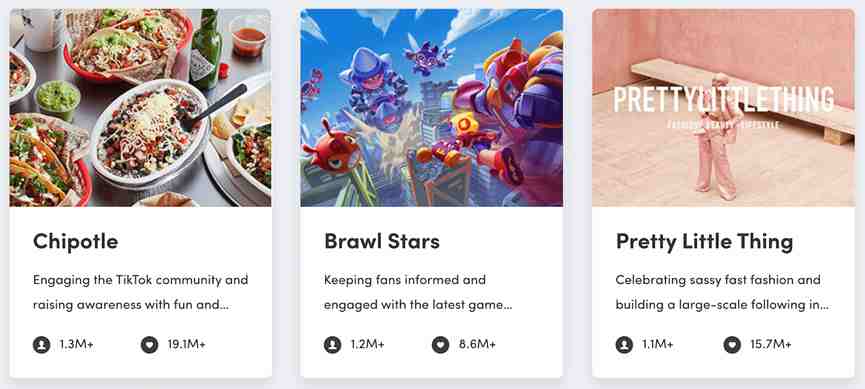Click the heart icon on Pretty Little Thing card
Image resolution: width=865 pixels, height=389 pixels.
(x=732, y=345)
